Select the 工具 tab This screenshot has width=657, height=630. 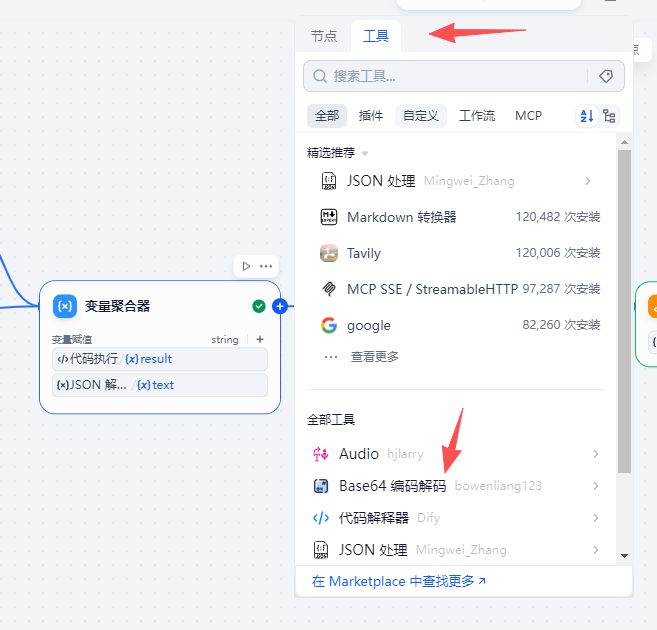point(376,36)
